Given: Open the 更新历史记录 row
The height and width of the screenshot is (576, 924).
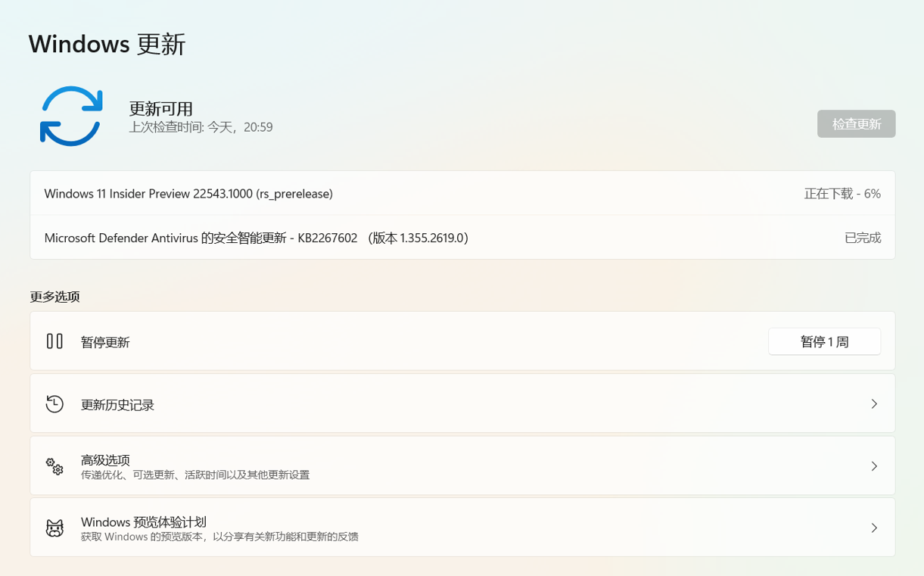Looking at the screenshot, I should click(x=462, y=403).
